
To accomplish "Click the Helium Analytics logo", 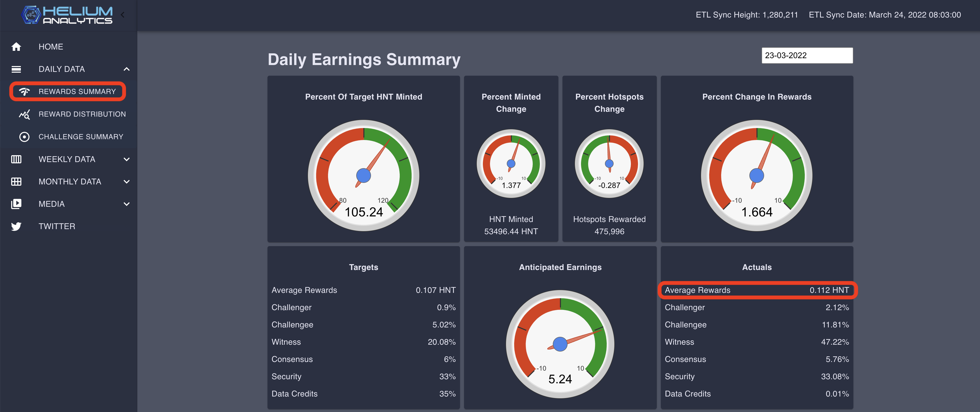I will click(x=67, y=15).
